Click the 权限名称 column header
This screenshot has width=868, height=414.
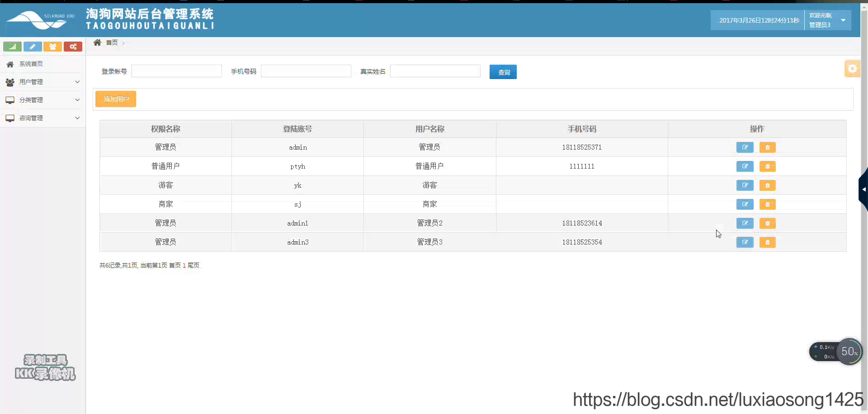165,129
